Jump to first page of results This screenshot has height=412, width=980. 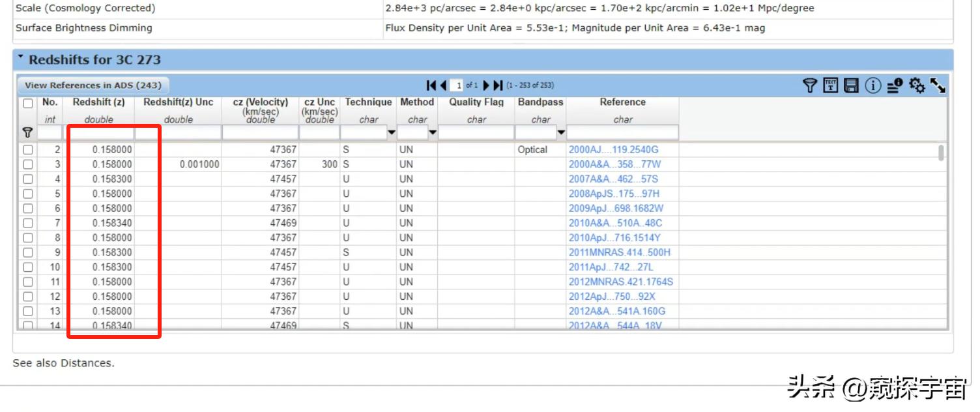431,85
